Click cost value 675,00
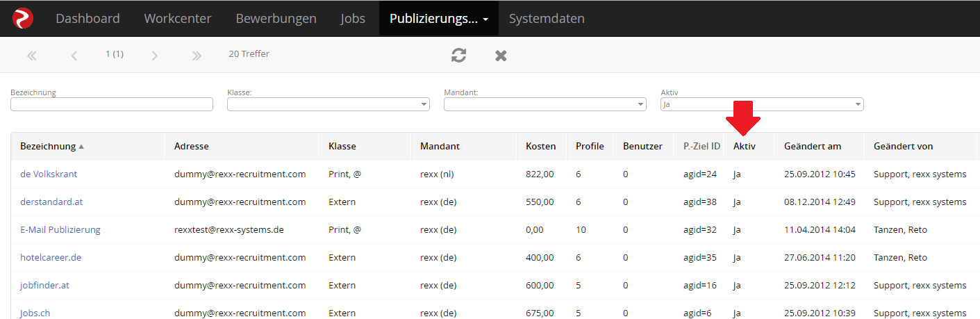 [x=540, y=313]
